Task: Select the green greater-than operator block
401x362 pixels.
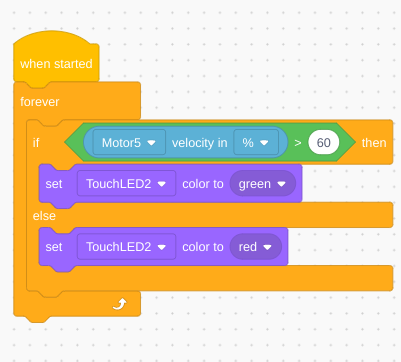Action: coord(210,143)
